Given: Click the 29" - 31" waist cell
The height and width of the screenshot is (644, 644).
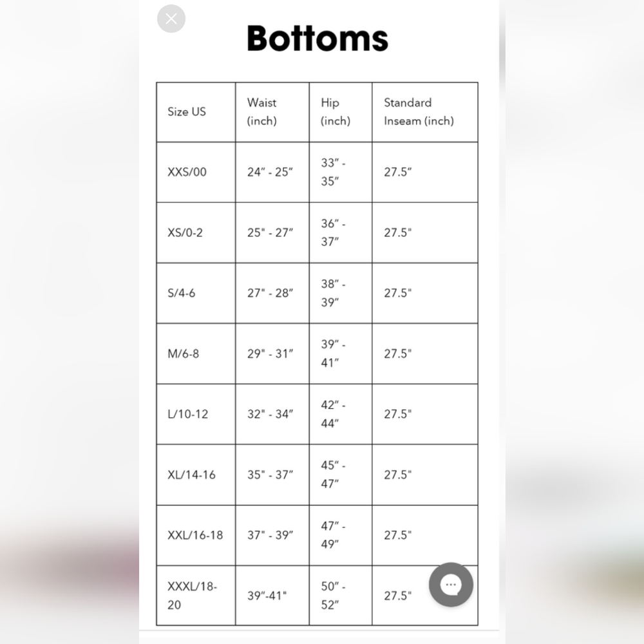Looking at the screenshot, I should click(x=270, y=354).
